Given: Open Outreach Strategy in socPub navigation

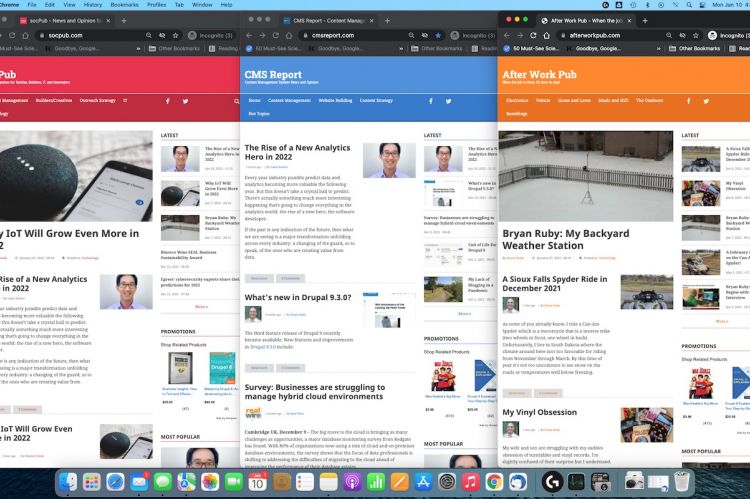Looking at the screenshot, I should point(98,100).
